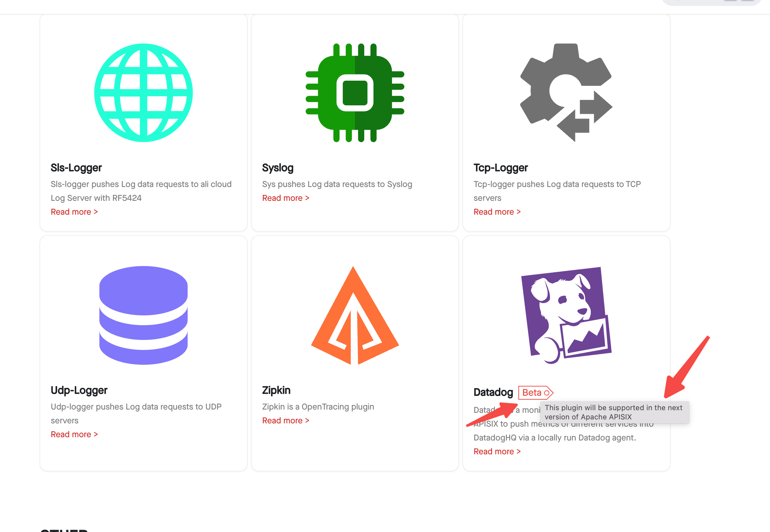Click the plugin supported next version tooltip
770x532 pixels.
click(x=614, y=412)
